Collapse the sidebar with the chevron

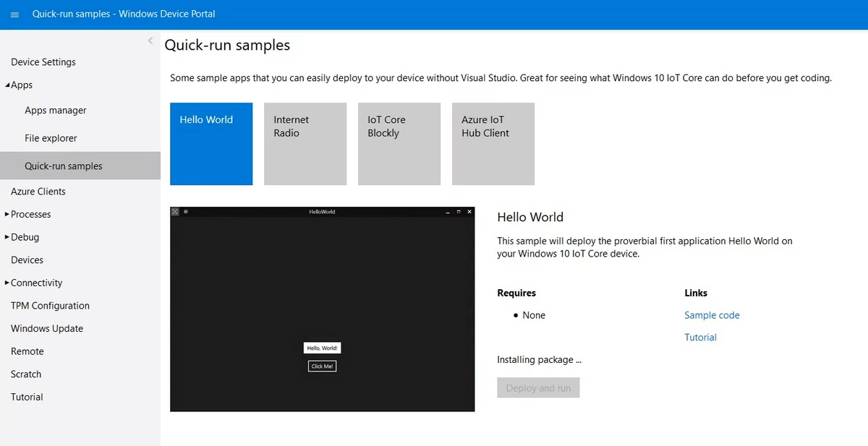click(x=150, y=40)
